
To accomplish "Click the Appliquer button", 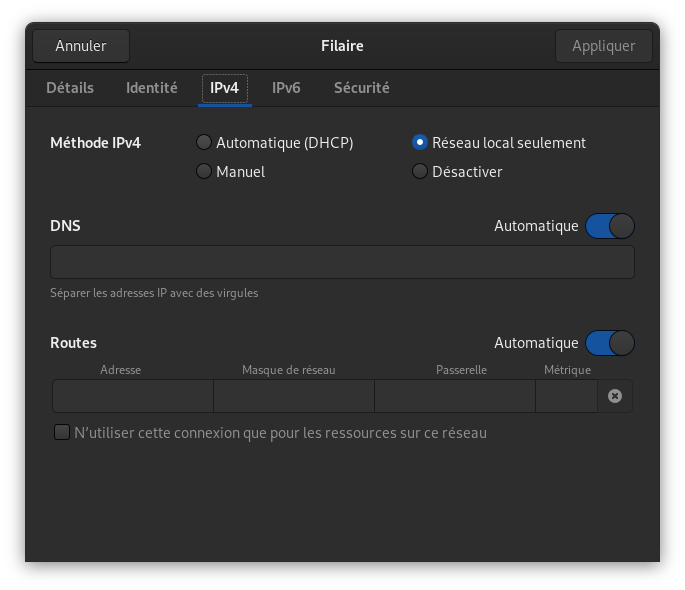I will click(x=603, y=46).
